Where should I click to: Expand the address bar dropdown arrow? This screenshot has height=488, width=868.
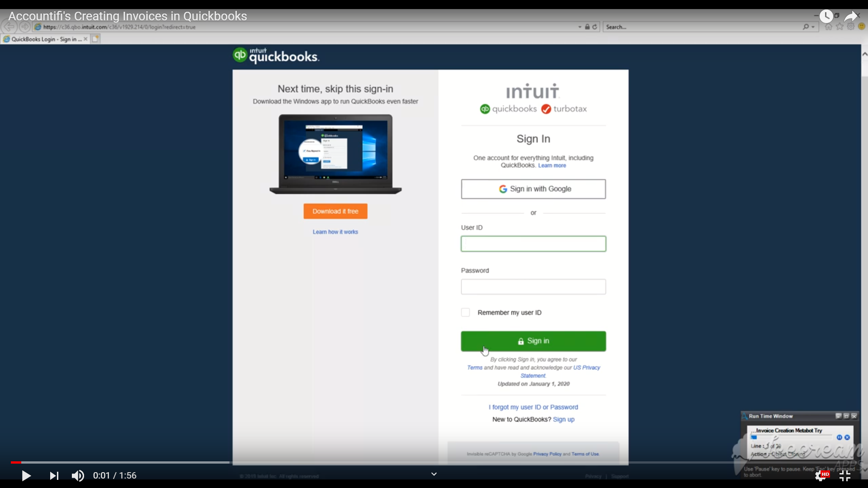pyautogui.click(x=580, y=27)
